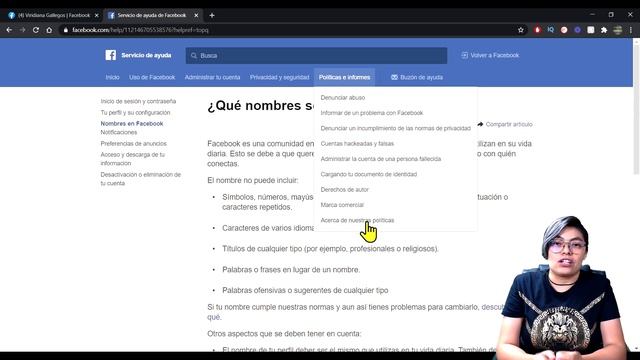Close the Viridiana Gallegos Facebook tab
The width and height of the screenshot is (640, 360).
[96, 15]
